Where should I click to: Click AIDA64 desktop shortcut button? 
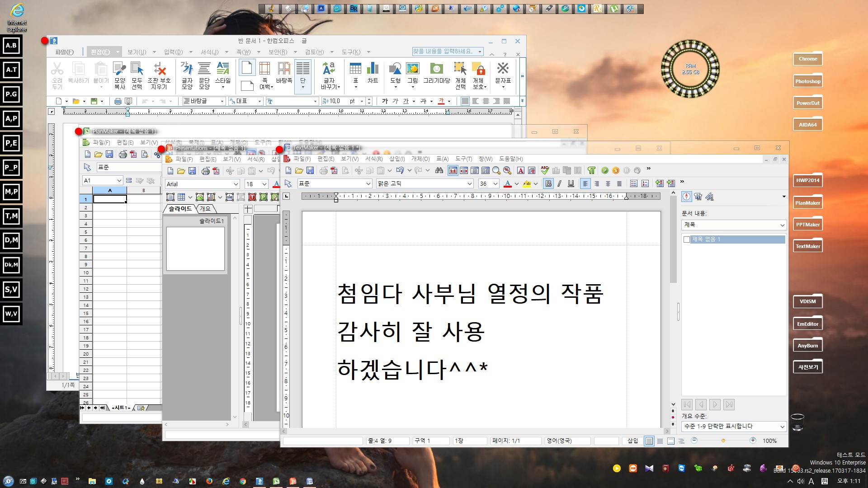[x=808, y=125]
